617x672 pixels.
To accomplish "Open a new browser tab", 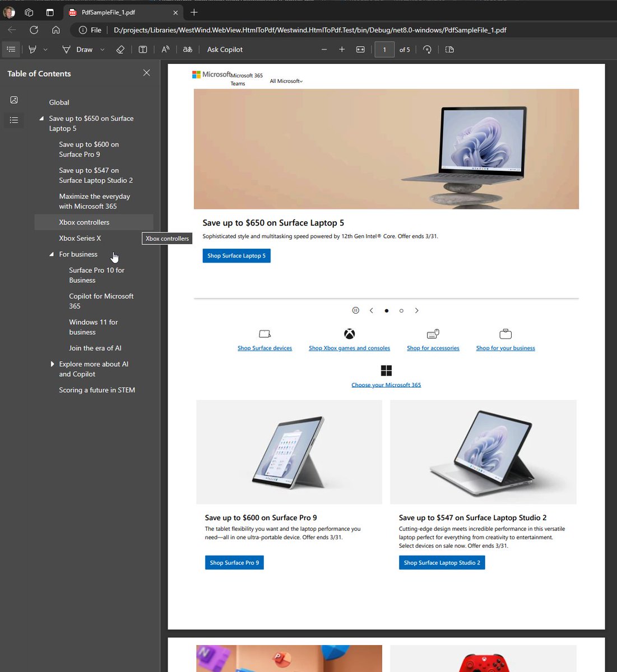I will coord(194,12).
